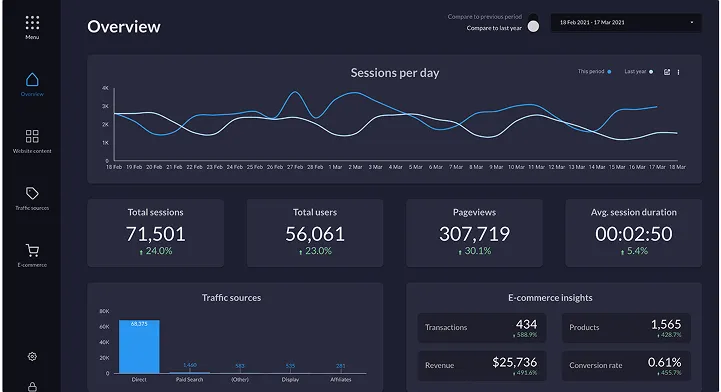Click the Total users card
The width and height of the screenshot is (721, 392).
[315, 233]
